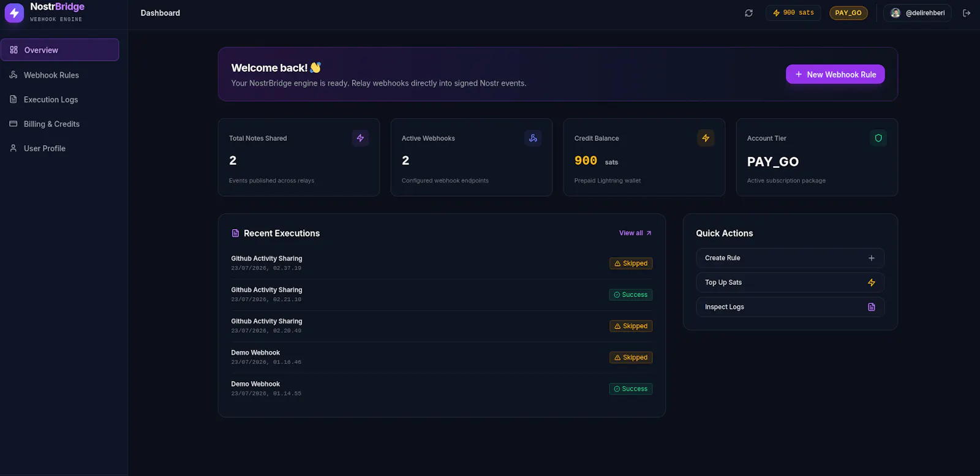Navigate to Billing & Credits
980x476 pixels.
[59, 124]
